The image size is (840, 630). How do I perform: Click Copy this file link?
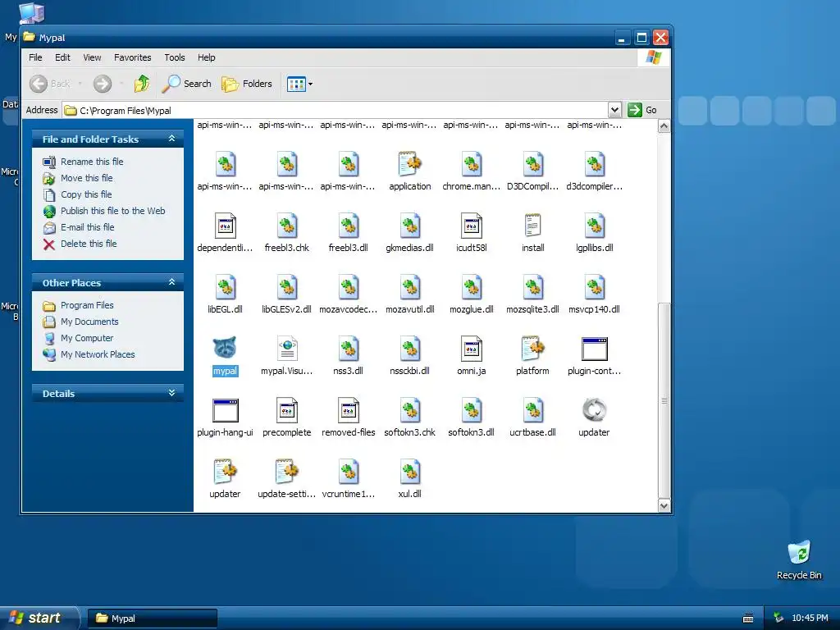[85, 194]
